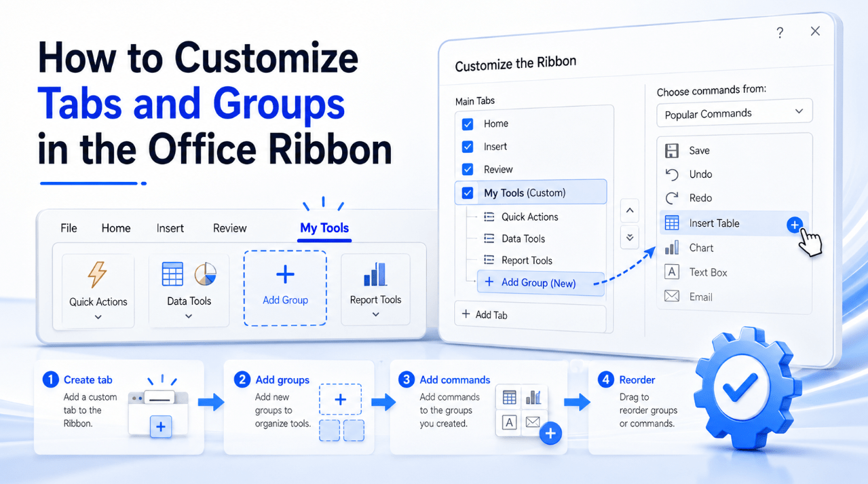Click the plus icon next to Add Tab
868x484 pixels.
(466, 314)
